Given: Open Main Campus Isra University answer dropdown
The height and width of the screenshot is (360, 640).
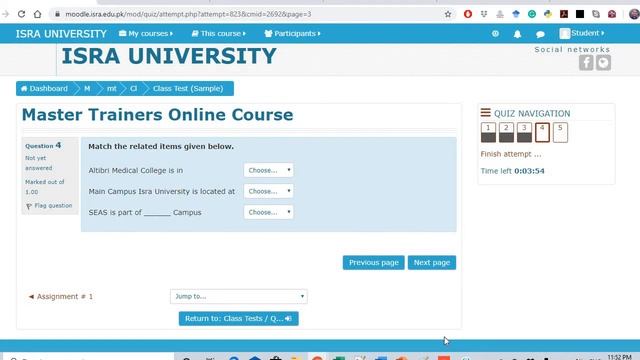Looking at the screenshot, I should click(268, 191).
